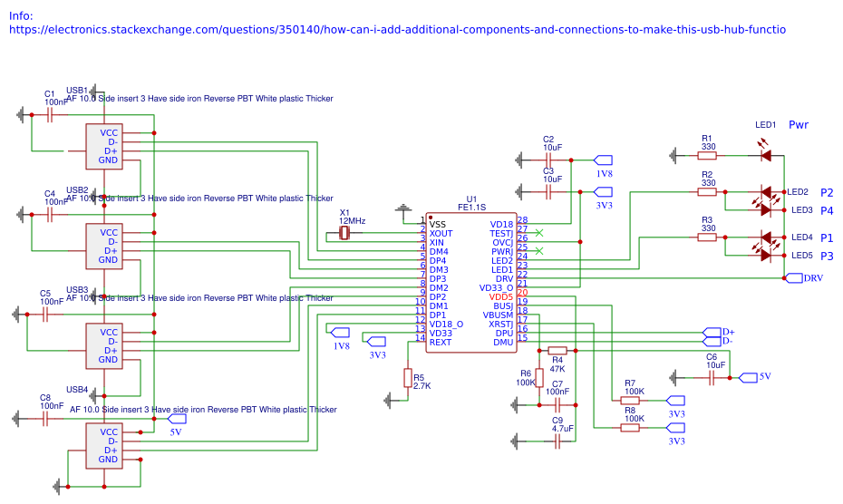
Task: Click the 3V3 net flag beside C3
Action: tap(603, 192)
